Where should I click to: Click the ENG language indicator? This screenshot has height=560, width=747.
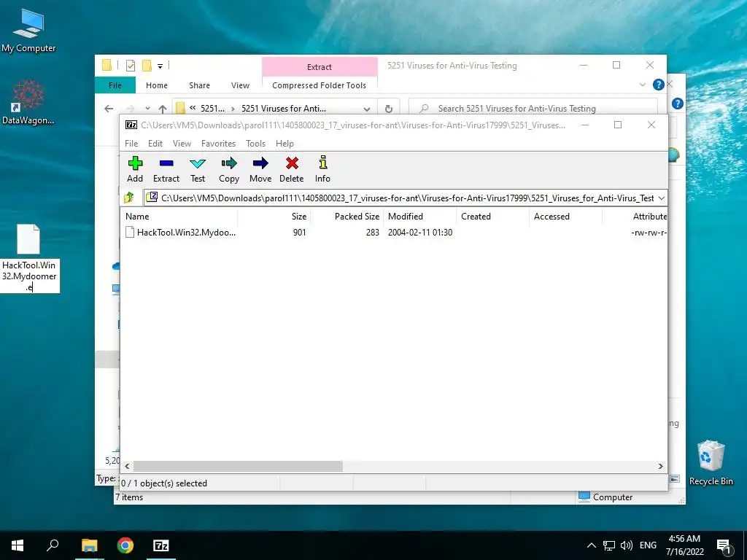(648, 545)
